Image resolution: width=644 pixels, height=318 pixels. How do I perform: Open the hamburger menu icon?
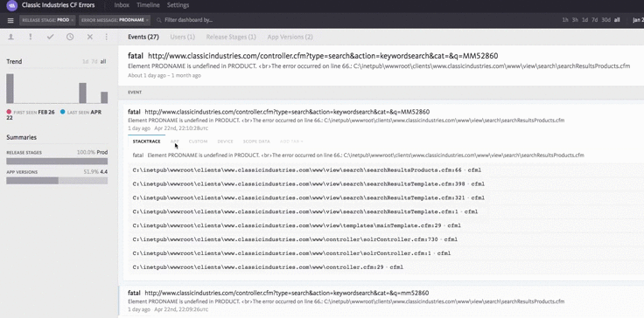[x=10, y=20]
